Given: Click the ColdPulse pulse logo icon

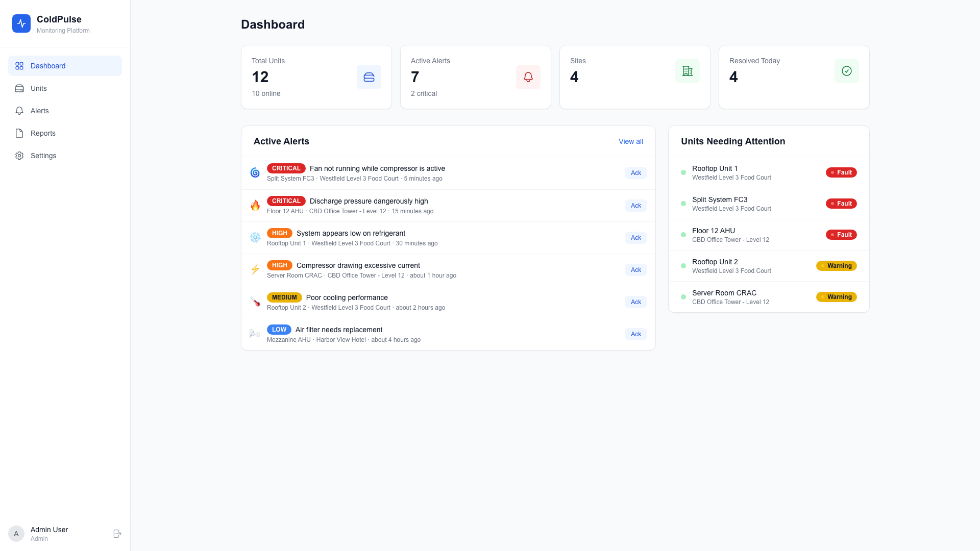Looking at the screenshot, I should click(x=21, y=23).
